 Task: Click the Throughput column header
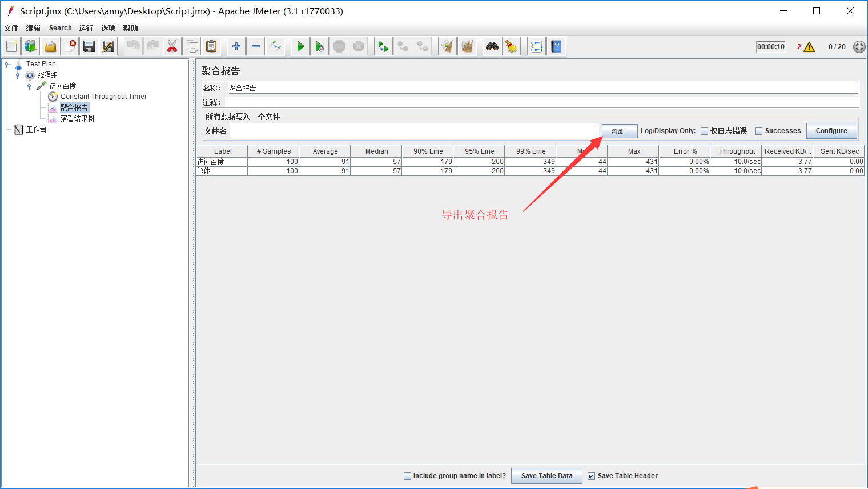coord(737,151)
